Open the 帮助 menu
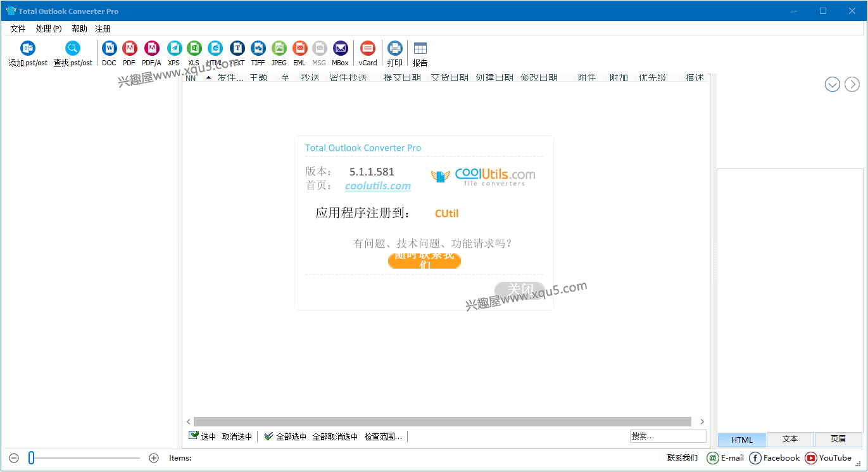The height and width of the screenshot is (472, 868). click(80, 29)
